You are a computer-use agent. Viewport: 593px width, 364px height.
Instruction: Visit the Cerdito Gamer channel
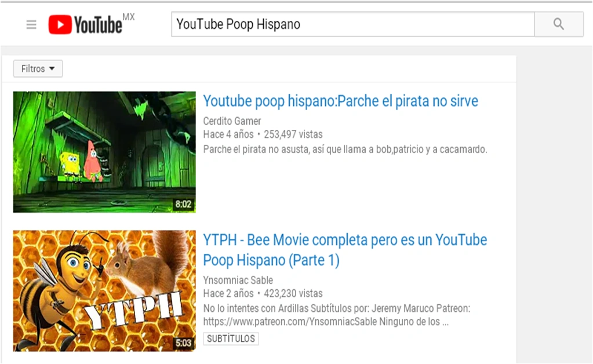[232, 121]
